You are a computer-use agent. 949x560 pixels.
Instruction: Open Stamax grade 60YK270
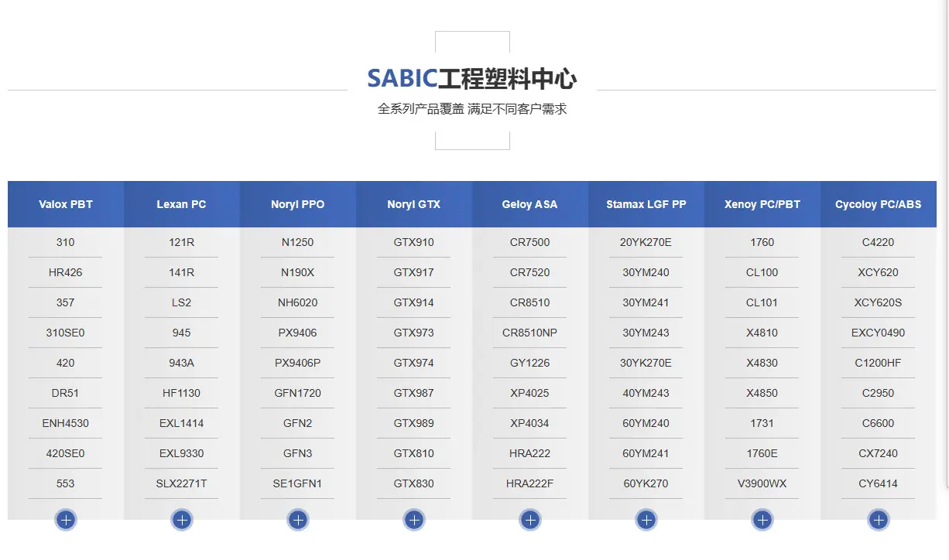tap(646, 483)
